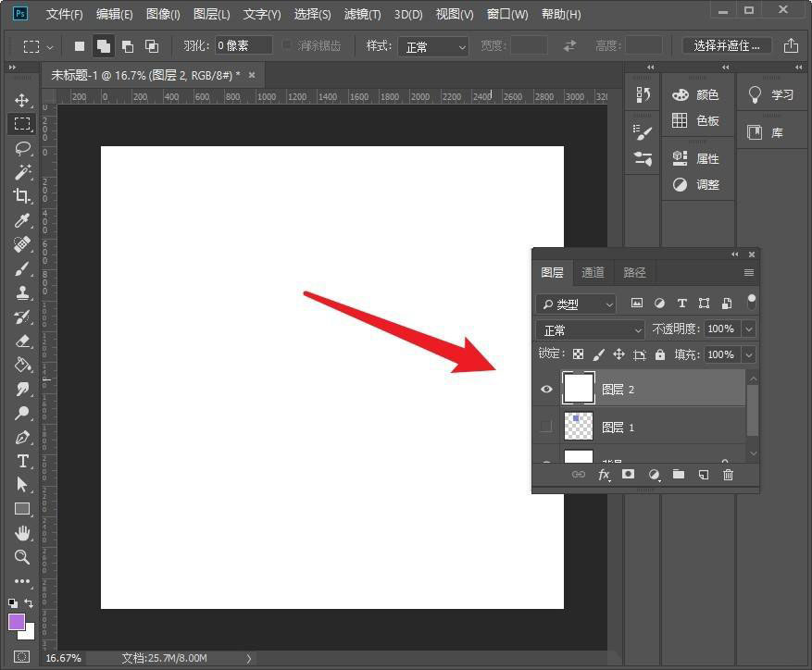This screenshot has height=670, width=812.
Task: Select the Horizontal Type tool
Action: (22, 461)
